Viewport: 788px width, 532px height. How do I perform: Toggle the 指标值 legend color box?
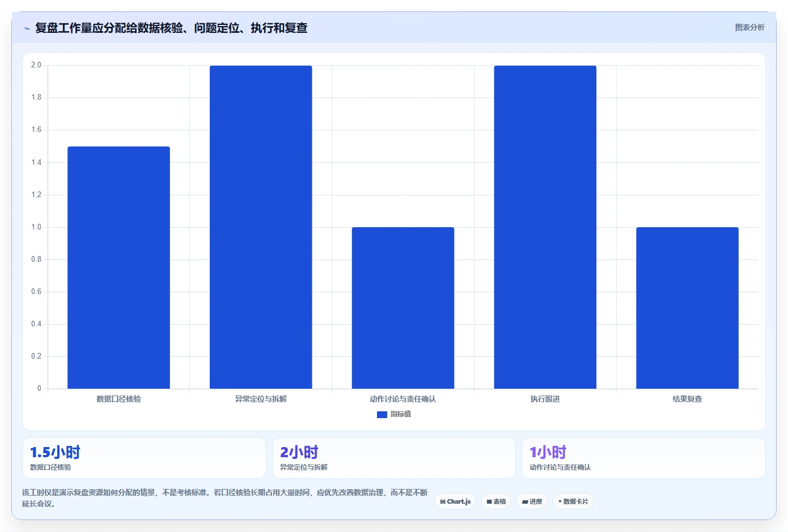(x=382, y=415)
